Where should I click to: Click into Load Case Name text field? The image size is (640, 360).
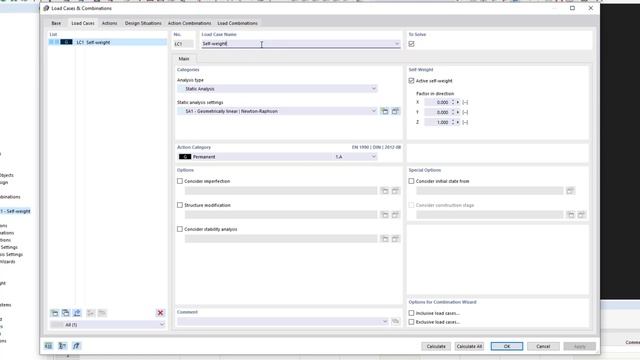click(297, 44)
